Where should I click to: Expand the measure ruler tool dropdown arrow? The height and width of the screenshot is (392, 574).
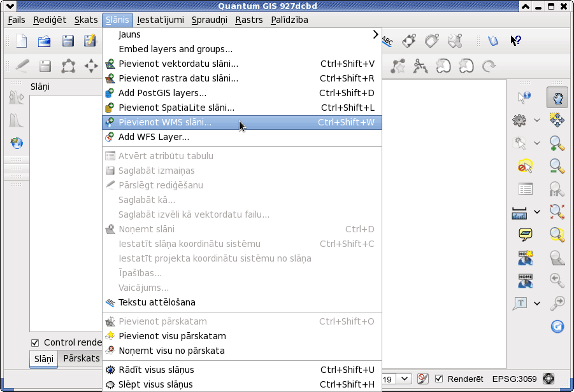coord(536,212)
